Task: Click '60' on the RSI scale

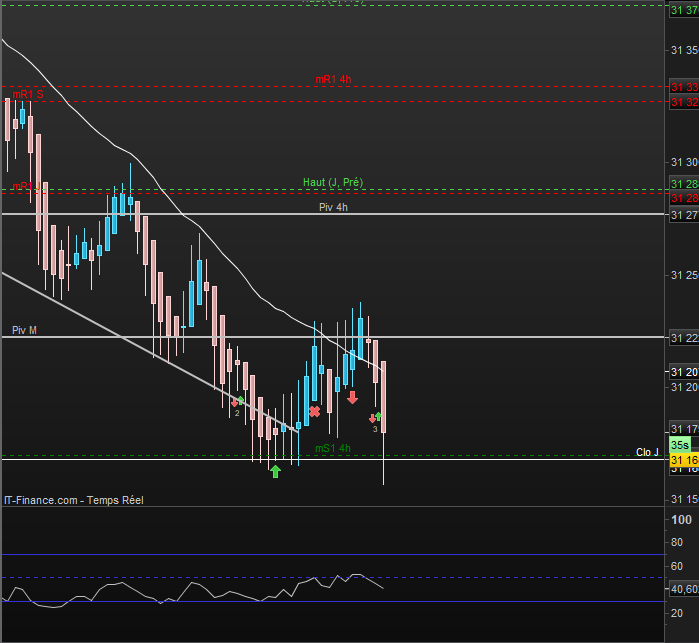Action: pyautogui.click(x=677, y=566)
